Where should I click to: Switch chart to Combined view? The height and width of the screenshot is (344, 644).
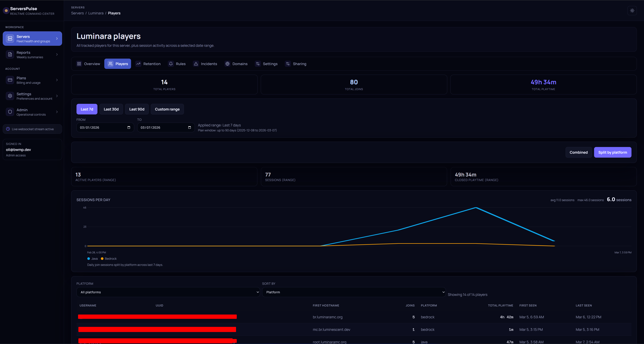pos(578,152)
